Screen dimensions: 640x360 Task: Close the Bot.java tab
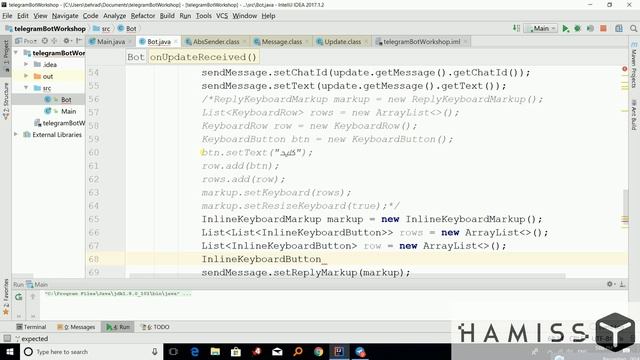click(x=176, y=42)
